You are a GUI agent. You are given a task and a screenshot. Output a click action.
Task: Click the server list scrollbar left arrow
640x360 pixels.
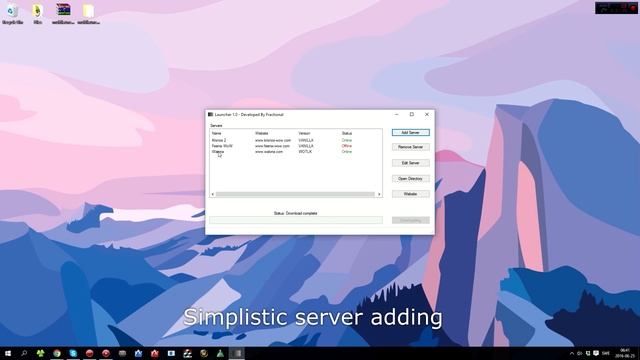(x=213, y=194)
